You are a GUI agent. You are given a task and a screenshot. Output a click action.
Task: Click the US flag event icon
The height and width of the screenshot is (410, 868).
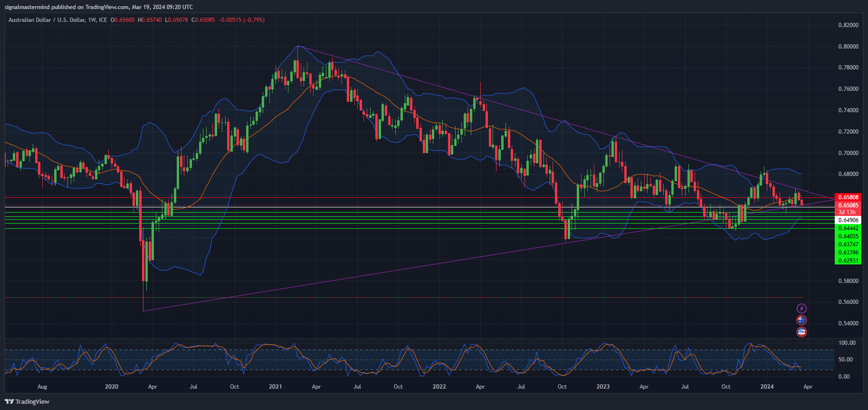[x=801, y=332]
